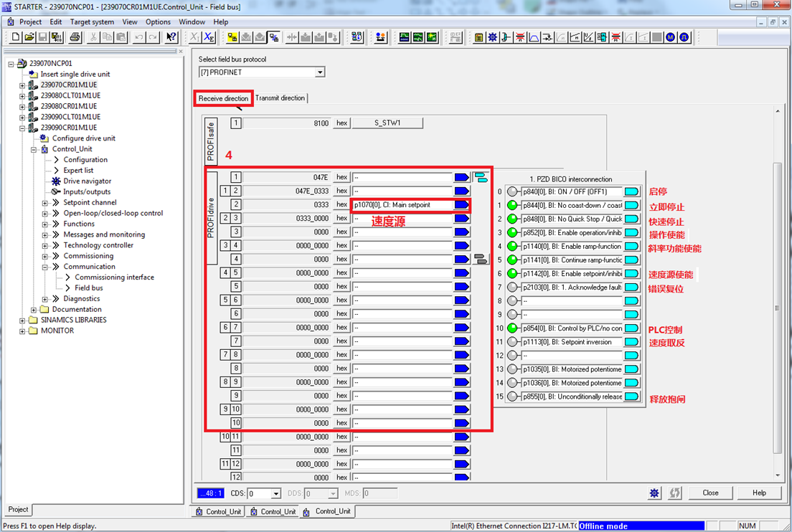Click the Close button
Image resolution: width=792 pixels, height=532 pixels.
pos(710,493)
